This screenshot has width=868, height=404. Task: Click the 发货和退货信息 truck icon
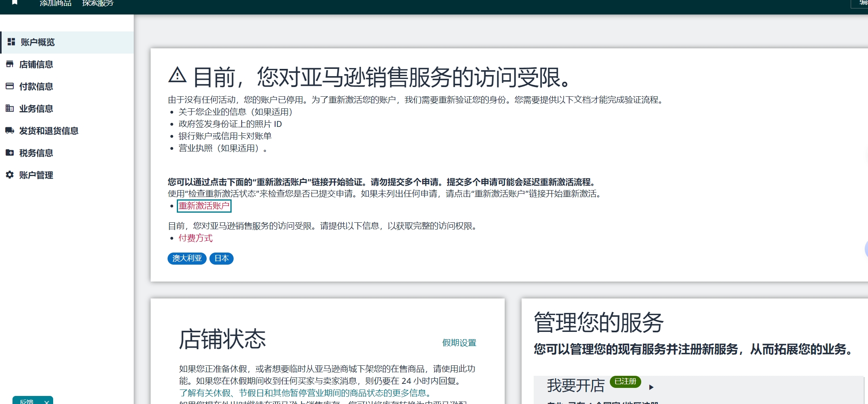[10, 131]
